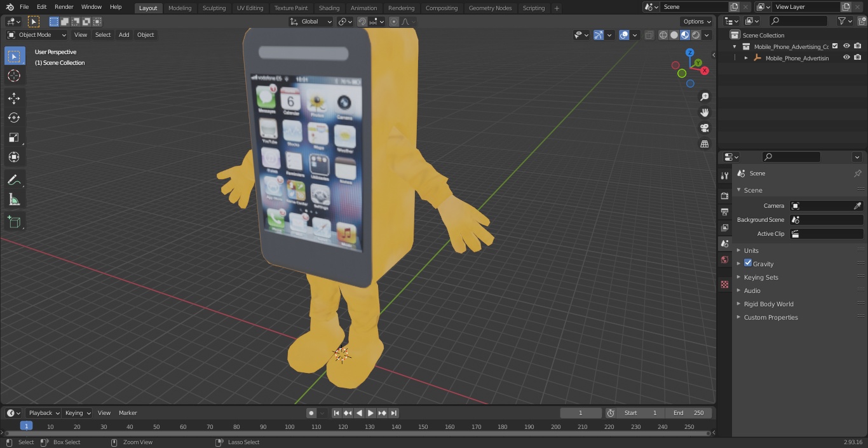Viewport: 868px width, 448px height.
Task: Expand the Rigid Body World panel
Action: point(768,304)
